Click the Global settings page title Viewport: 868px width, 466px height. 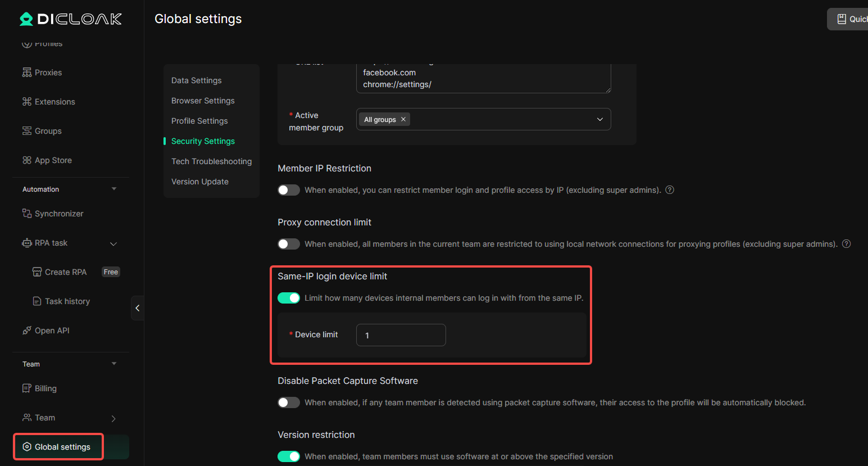point(198,19)
